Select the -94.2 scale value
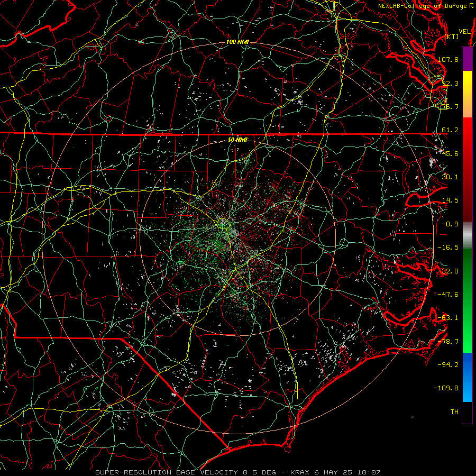476x476 pixels. pos(448,365)
